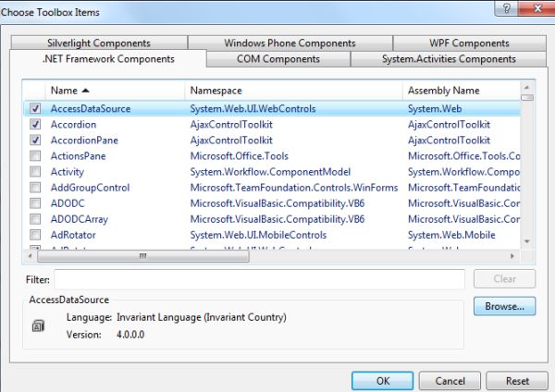Select the AccessDataSource row name
555x392 pixels.
point(91,108)
